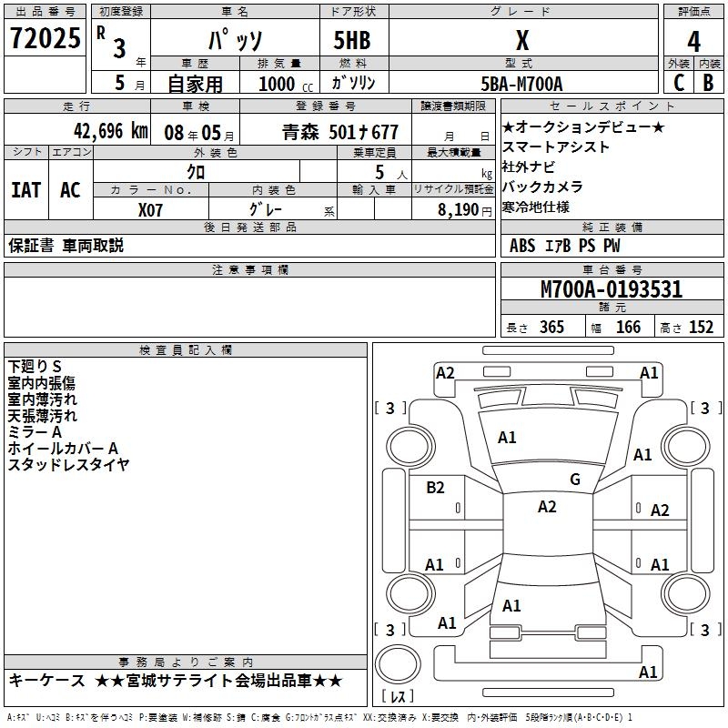Image resolution: width=728 pixels, height=728 pixels.
Task: Click the car name パッソ
Action: tap(235, 39)
